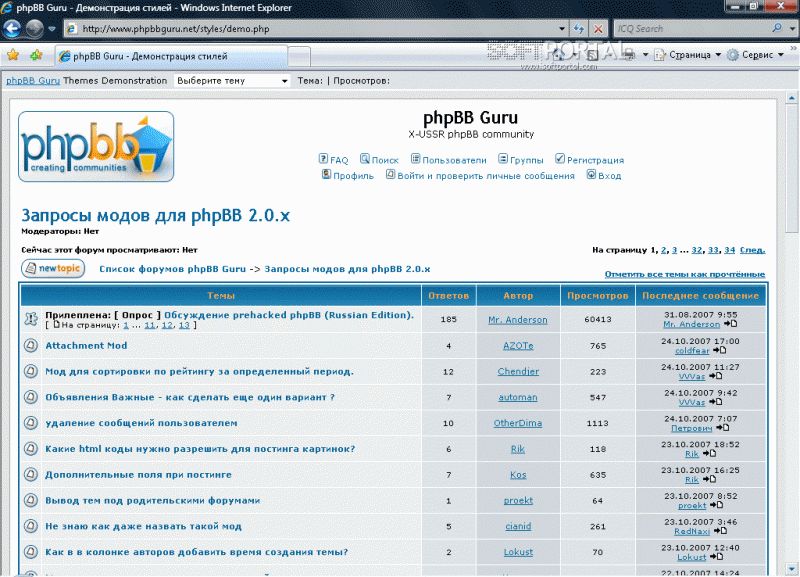Click topic icon beside Дополнительные поля при постинге
Image resolution: width=800 pixels, height=577 pixels.
point(31,474)
